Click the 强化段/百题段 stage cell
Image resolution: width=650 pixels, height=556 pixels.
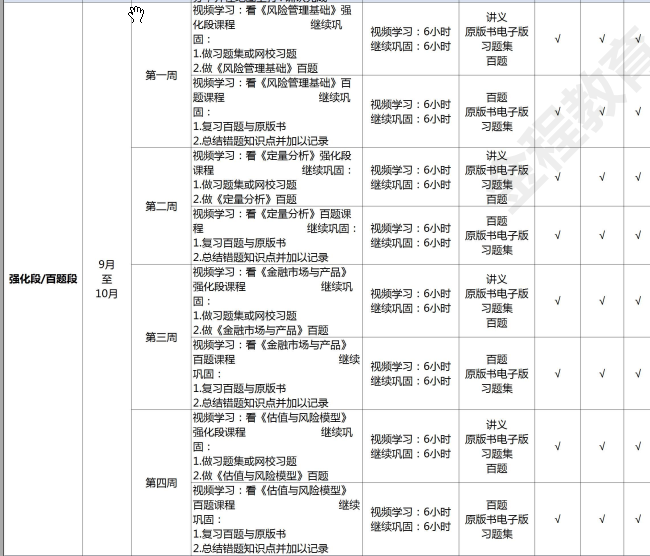[x=43, y=279]
